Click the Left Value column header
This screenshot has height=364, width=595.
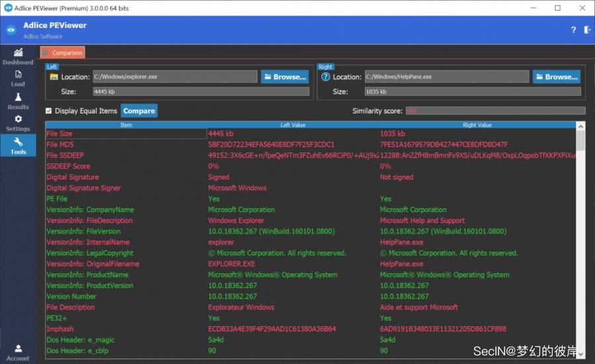[x=293, y=125]
